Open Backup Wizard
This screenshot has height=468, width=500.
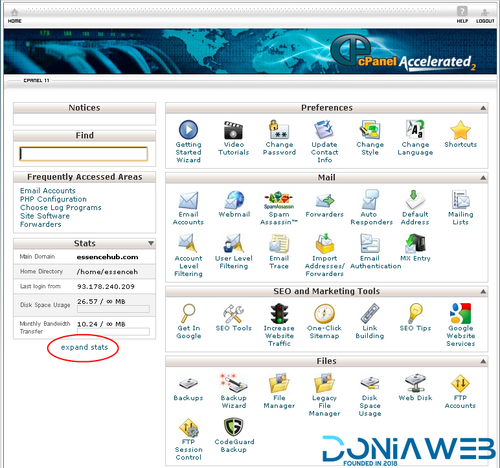pyautogui.click(x=234, y=391)
